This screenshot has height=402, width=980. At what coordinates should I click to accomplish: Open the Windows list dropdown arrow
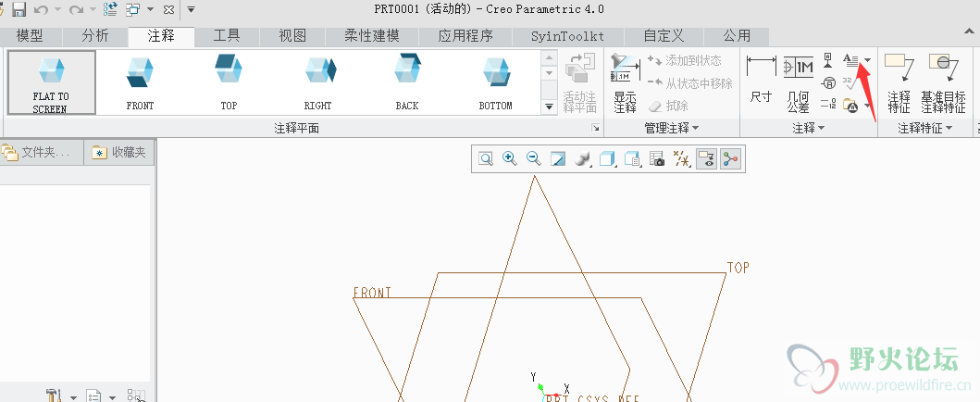151,10
